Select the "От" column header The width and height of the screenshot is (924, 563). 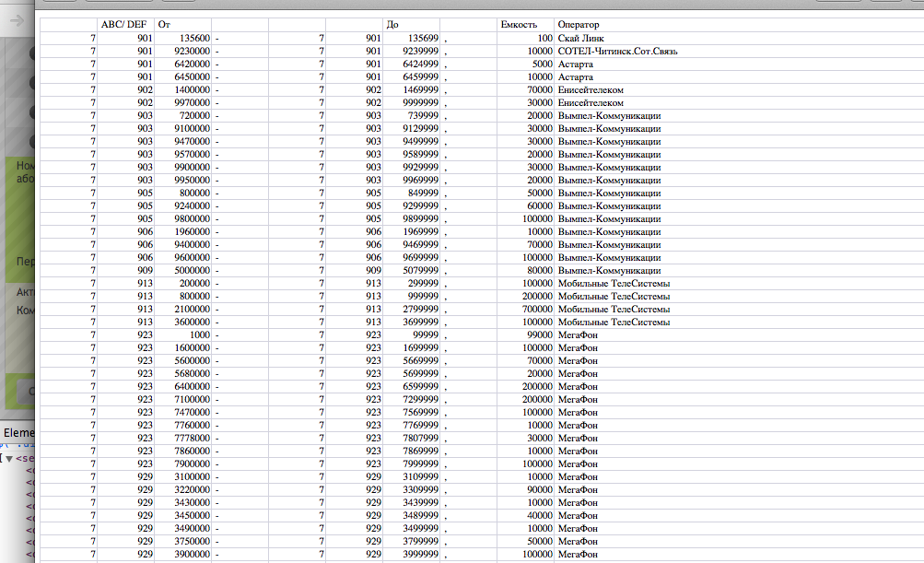tap(164, 25)
